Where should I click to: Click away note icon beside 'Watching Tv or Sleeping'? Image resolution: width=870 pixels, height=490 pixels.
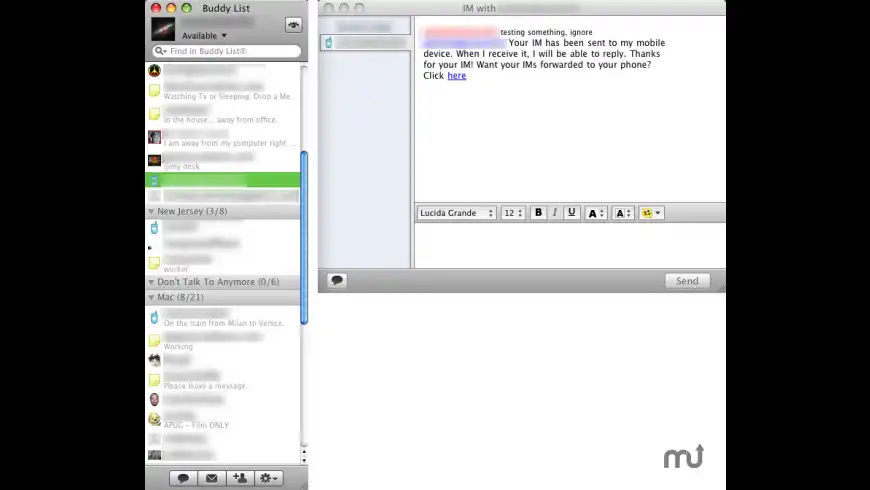[x=154, y=90]
